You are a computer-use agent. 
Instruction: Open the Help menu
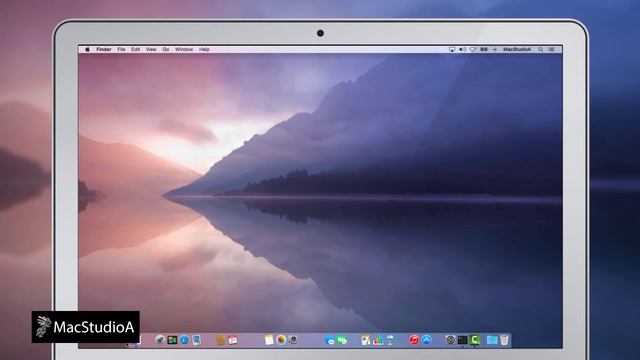[x=204, y=49]
